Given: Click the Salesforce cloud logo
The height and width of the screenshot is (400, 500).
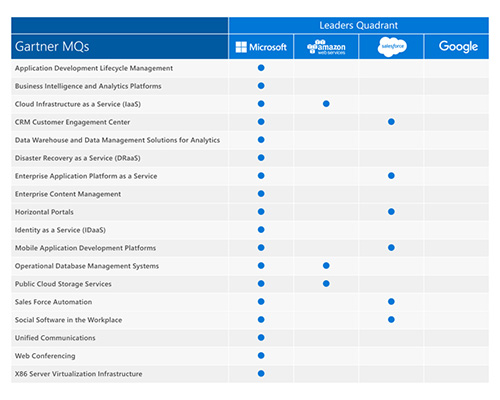Looking at the screenshot, I should (392, 47).
